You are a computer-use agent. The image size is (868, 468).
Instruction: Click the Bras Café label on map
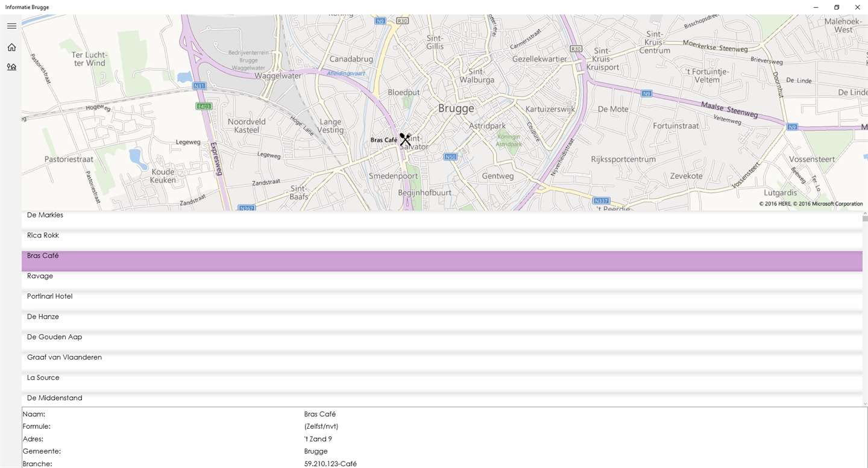tap(384, 140)
